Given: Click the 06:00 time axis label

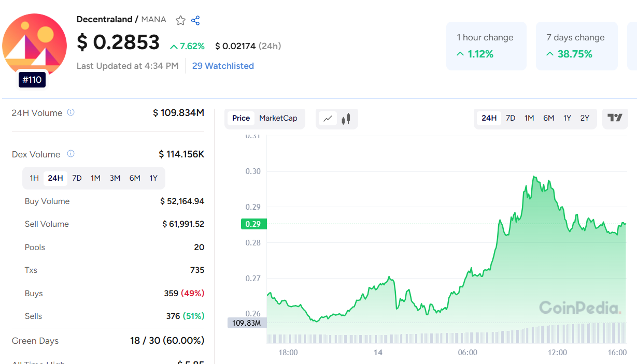Looking at the screenshot, I should pos(468,353).
